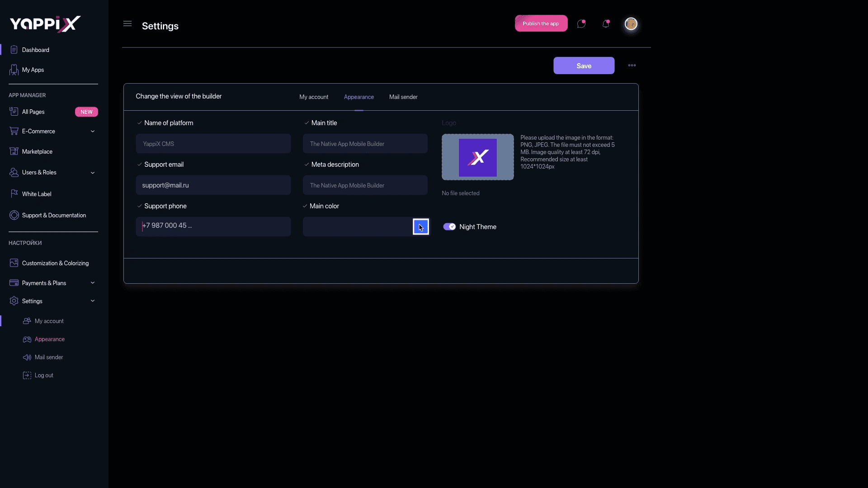Click the White Label flag icon

coord(14,193)
